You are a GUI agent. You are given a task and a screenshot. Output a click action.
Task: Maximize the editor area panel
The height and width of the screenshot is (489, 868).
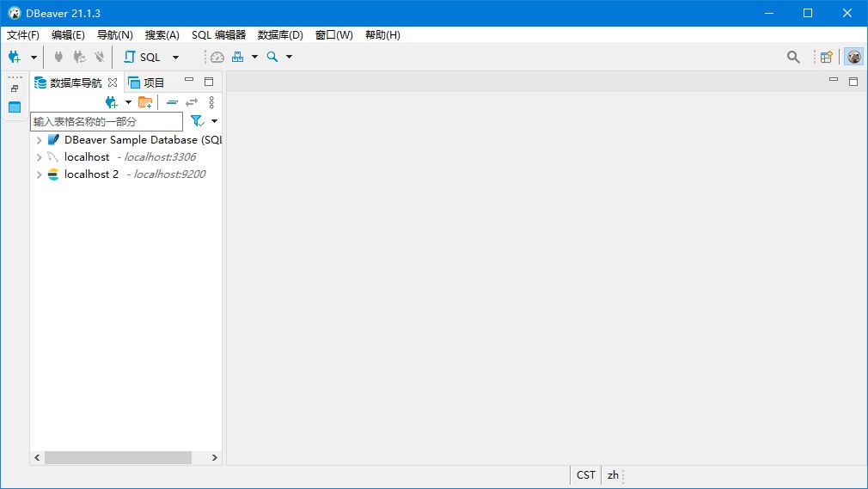(853, 82)
